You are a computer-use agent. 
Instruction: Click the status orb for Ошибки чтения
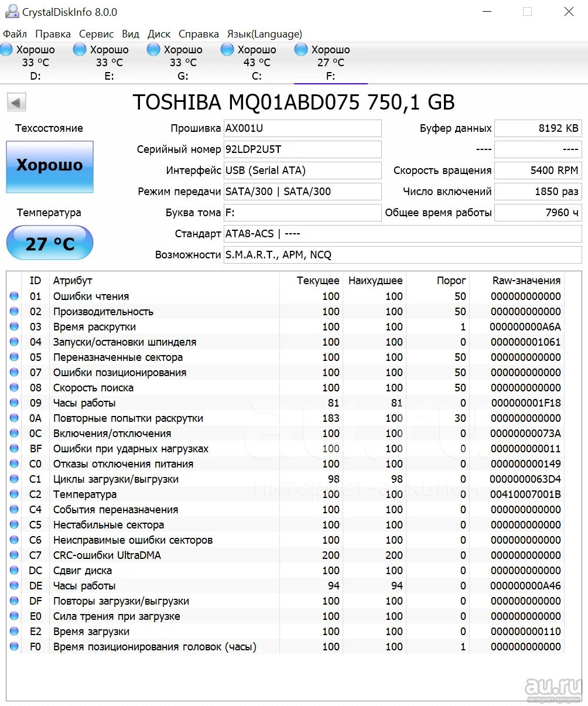coord(14,296)
